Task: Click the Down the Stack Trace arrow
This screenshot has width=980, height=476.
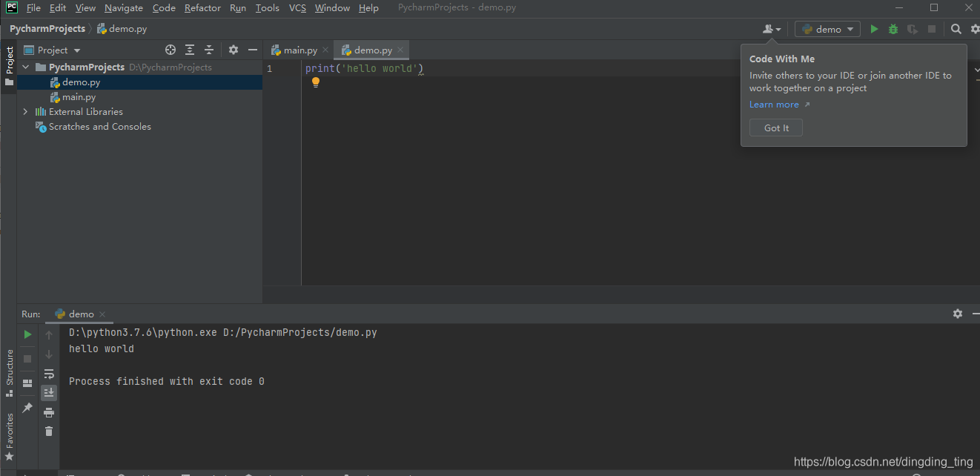Action: coord(49,354)
